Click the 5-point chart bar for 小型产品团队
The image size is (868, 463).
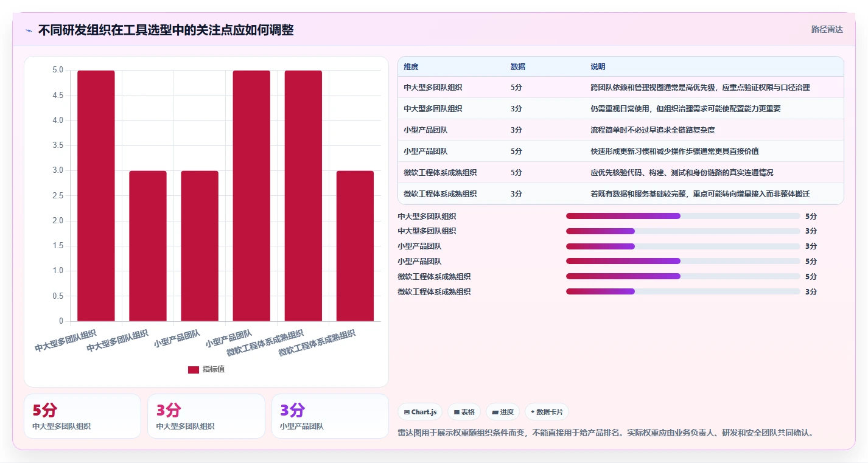[251, 196]
